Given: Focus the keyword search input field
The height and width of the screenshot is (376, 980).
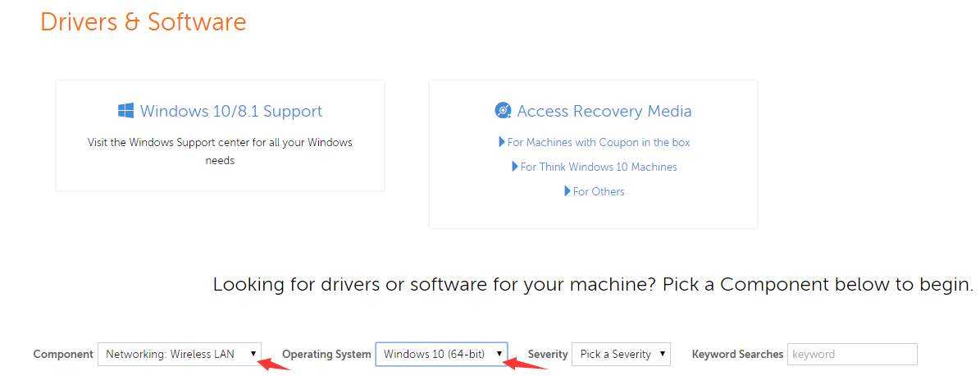Looking at the screenshot, I should [x=852, y=354].
